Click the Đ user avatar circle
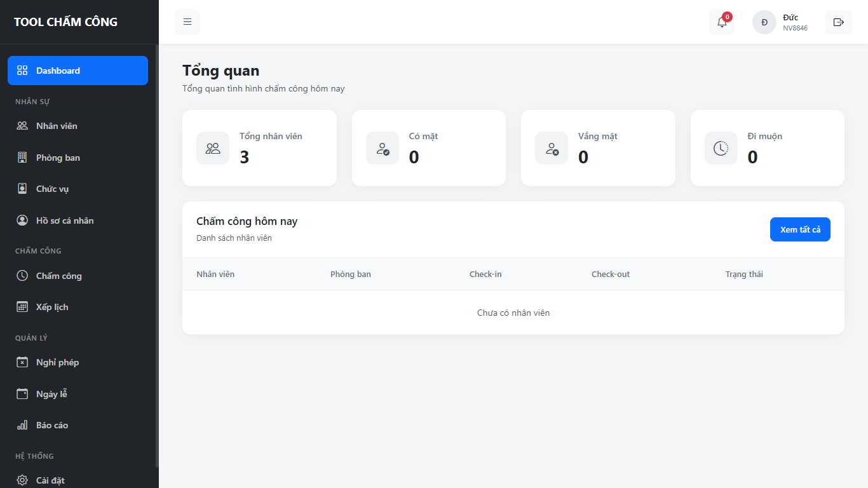This screenshot has width=868, height=488. point(764,22)
